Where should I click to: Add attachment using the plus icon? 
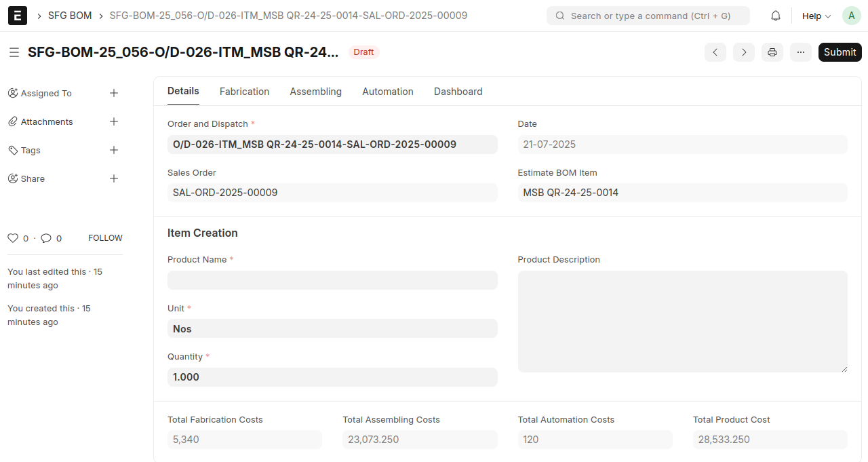tap(114, 121)
